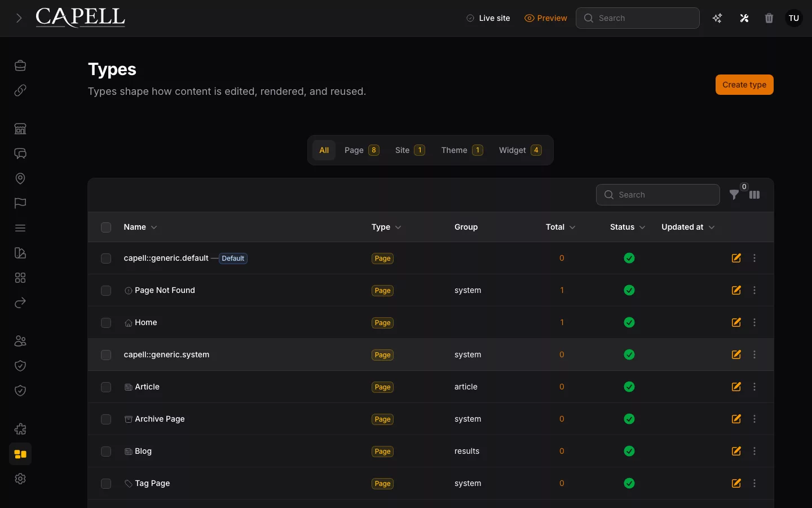Image resolution: width=812 pixels, height=508 pixels.
Task: Toggle table columns icon
Action: coord(754,195)
